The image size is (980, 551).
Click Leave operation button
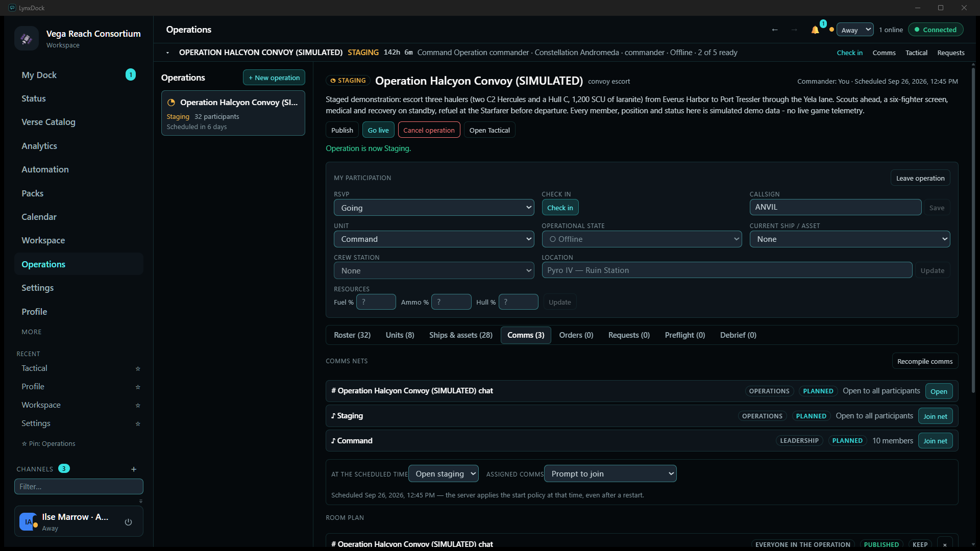pos(920,178)
